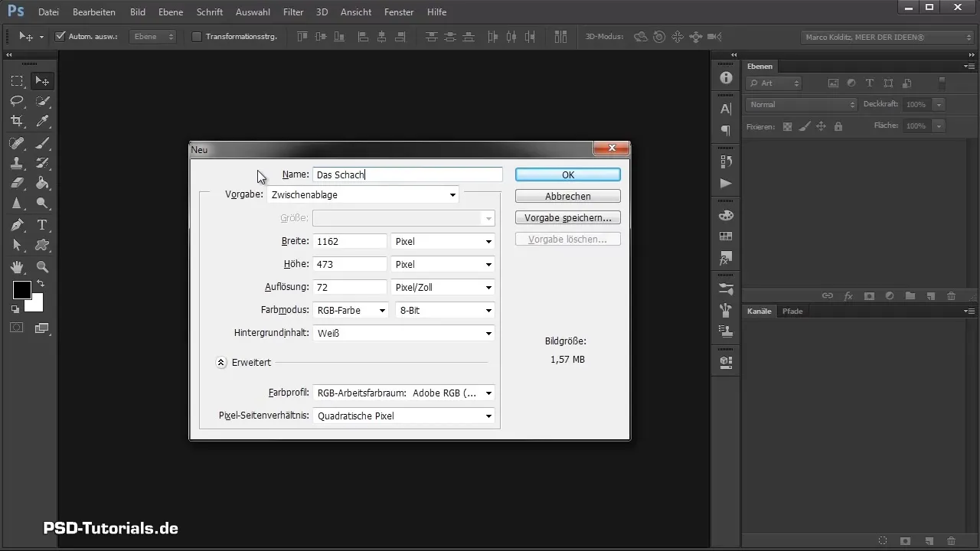Toggle lock all padlock icon

[x=838, y=126]
